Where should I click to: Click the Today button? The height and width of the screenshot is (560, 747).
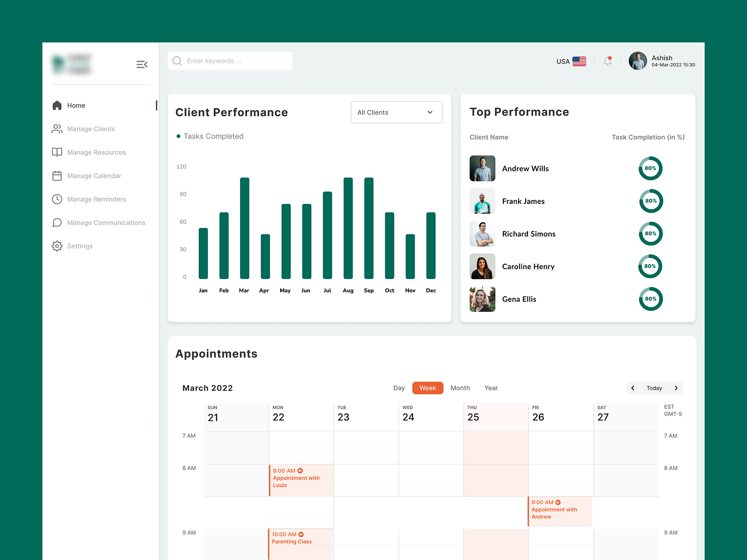coord(654,388)
